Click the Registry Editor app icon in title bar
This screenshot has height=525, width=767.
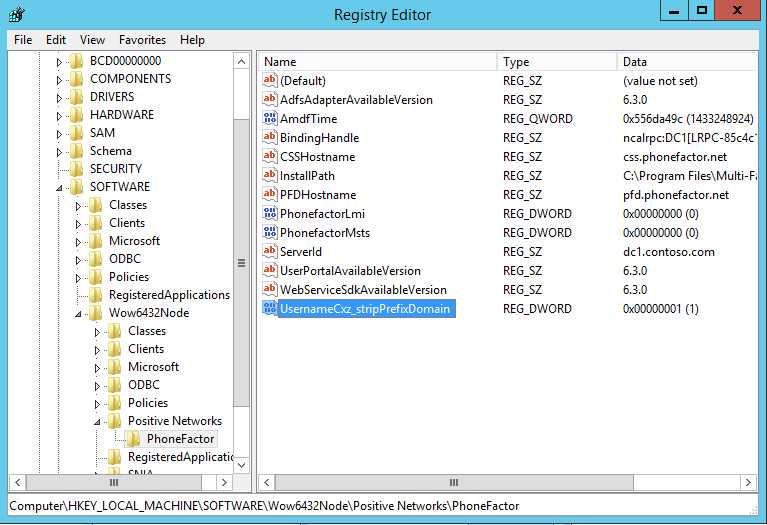point(17,15)
